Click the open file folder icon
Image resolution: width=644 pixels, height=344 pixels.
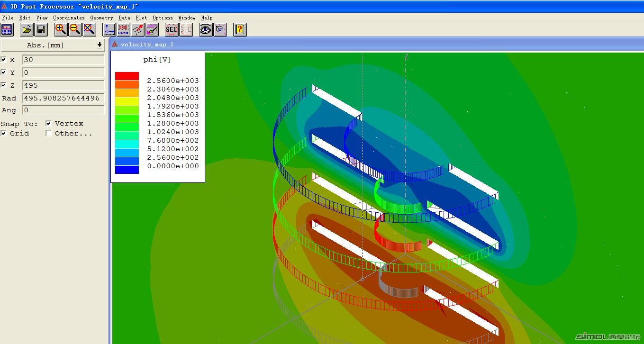coord(27,30)
